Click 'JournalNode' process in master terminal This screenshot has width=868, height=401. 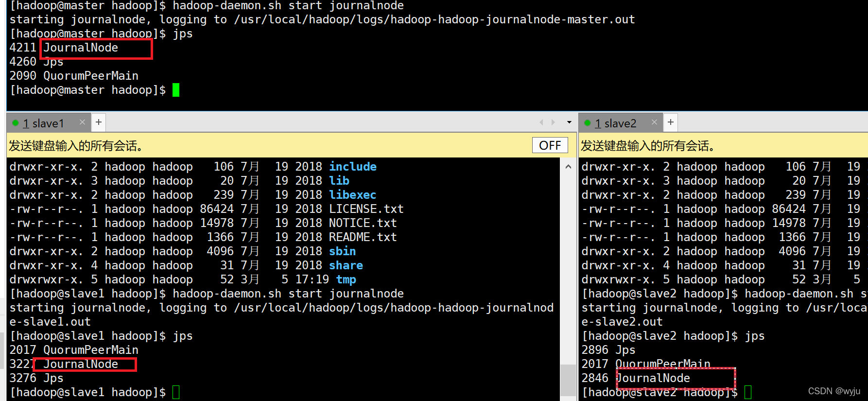tap(81, 48)
